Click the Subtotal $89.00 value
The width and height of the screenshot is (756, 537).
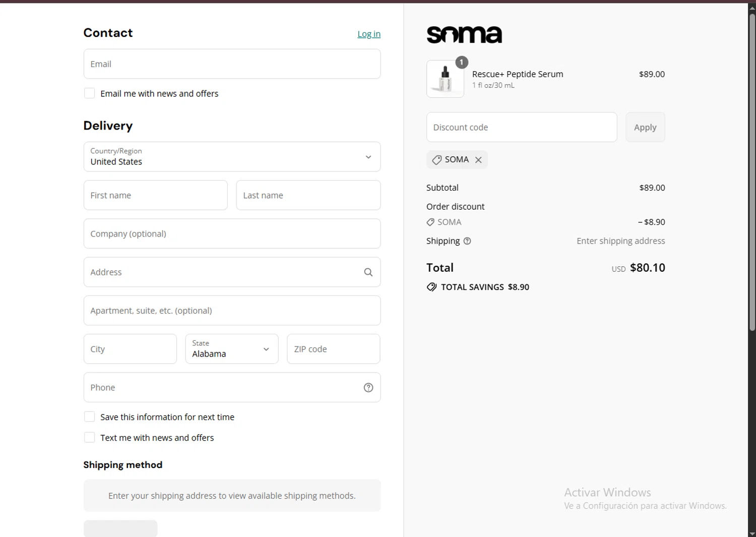tap(652, 188)
